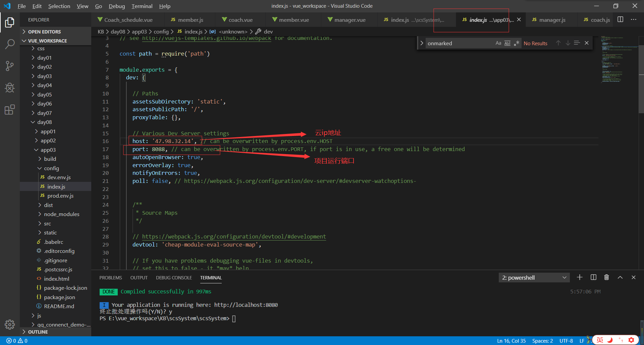Viewport: 644px width, 345px height.
Task: Open the Manage gear menu
Action: 10,324
